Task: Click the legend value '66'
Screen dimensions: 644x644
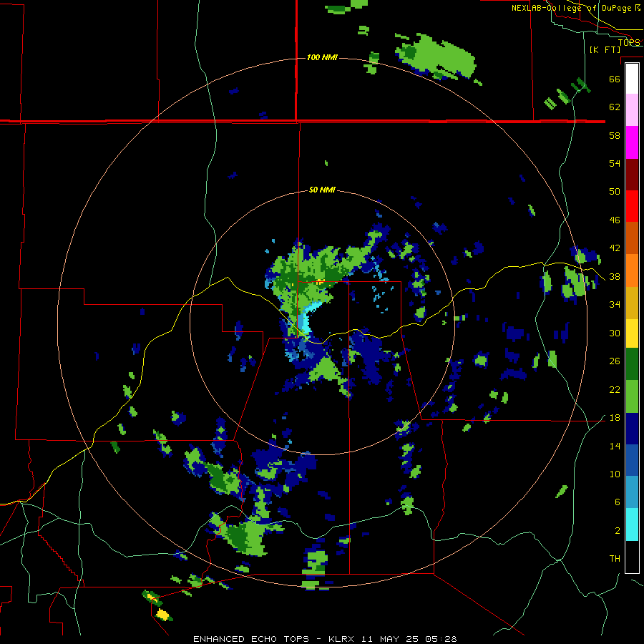Action: [x=615, y=79]
